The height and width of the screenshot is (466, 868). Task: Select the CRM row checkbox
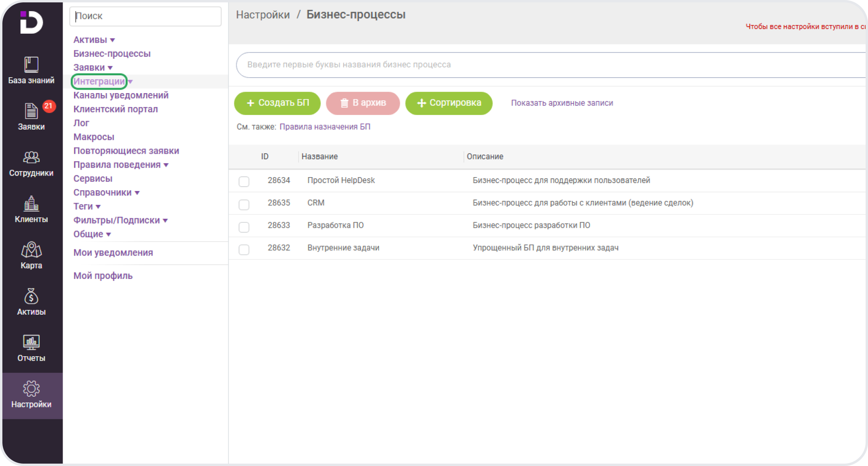(244, 204)
